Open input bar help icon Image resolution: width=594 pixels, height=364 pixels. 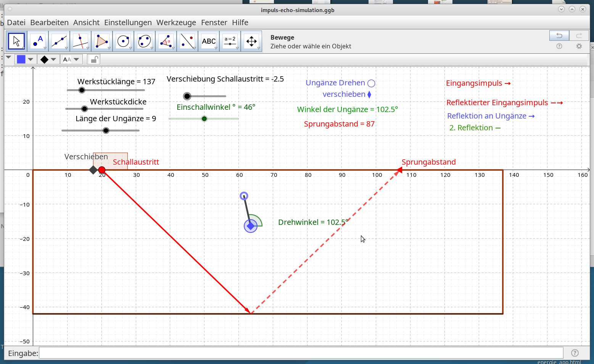[575, 353]
